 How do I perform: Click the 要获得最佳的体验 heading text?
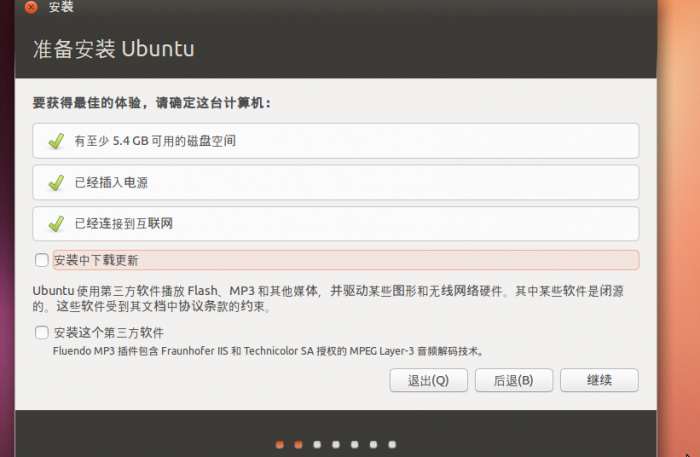click(x=152, y=103)
